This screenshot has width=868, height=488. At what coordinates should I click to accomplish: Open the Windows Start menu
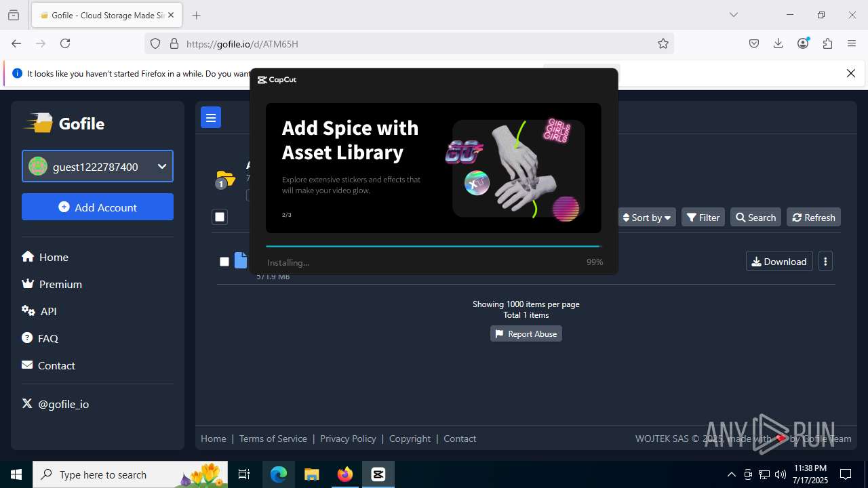point(16,474)
